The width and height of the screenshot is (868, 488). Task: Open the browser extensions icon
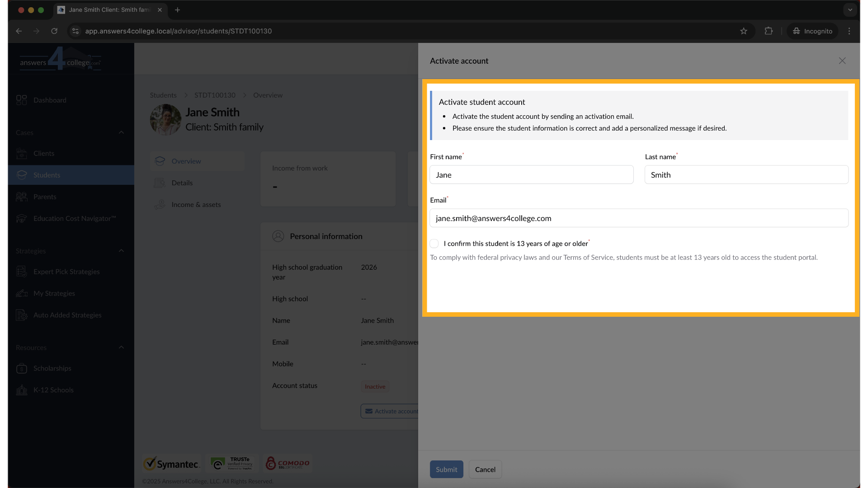pyautogui.click(x=769, y=31)
